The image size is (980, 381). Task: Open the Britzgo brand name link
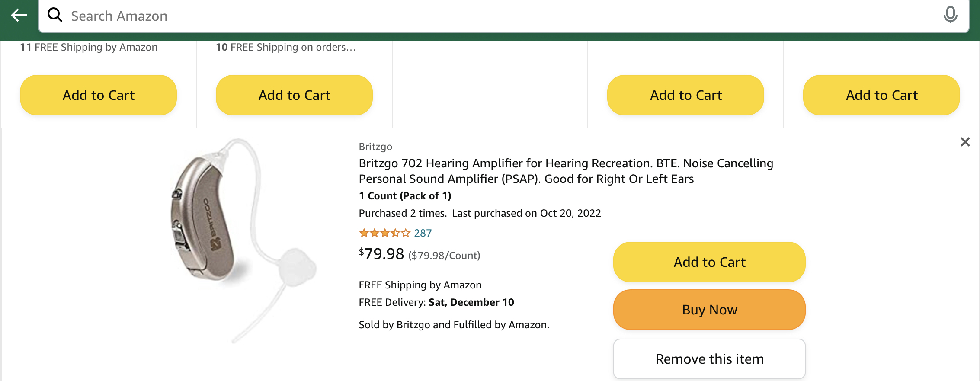point(375,147)
